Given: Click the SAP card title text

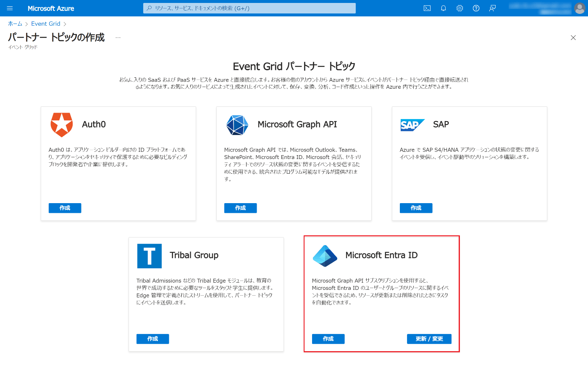Looking at the screenshot, I should tap(441, 124).
